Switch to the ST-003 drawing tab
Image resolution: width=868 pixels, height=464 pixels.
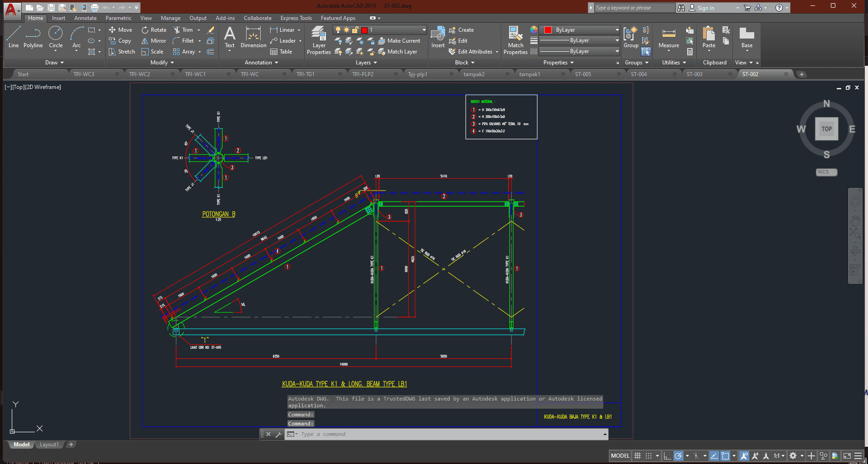click(x=694, y=74)
